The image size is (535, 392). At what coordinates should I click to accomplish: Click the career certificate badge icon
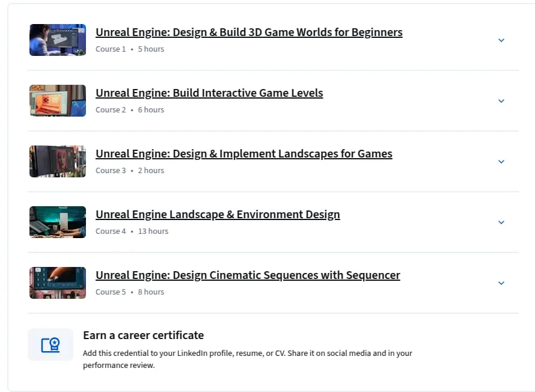tap(50, 345)
